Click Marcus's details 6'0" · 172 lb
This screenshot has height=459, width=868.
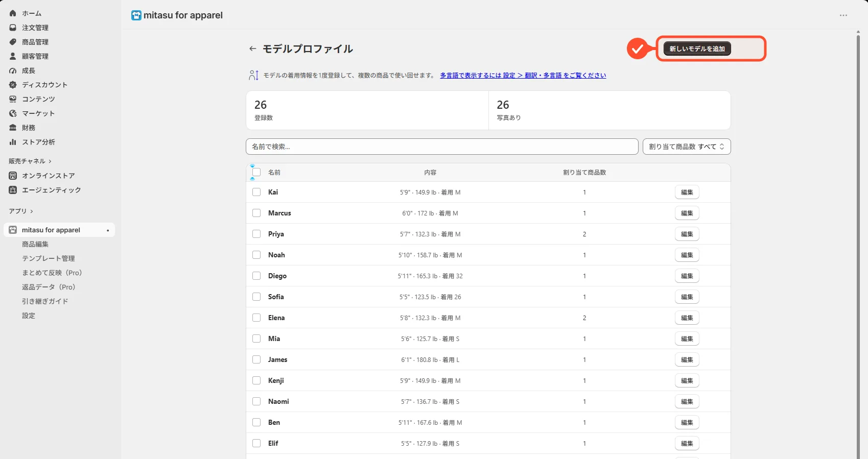430,213
